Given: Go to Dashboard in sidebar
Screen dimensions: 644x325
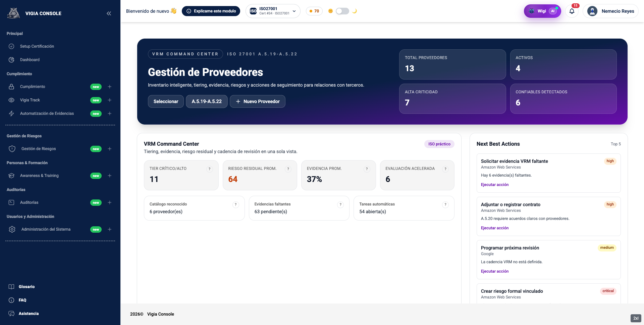Looking at the screenshot, I should [x=30, y=60].
